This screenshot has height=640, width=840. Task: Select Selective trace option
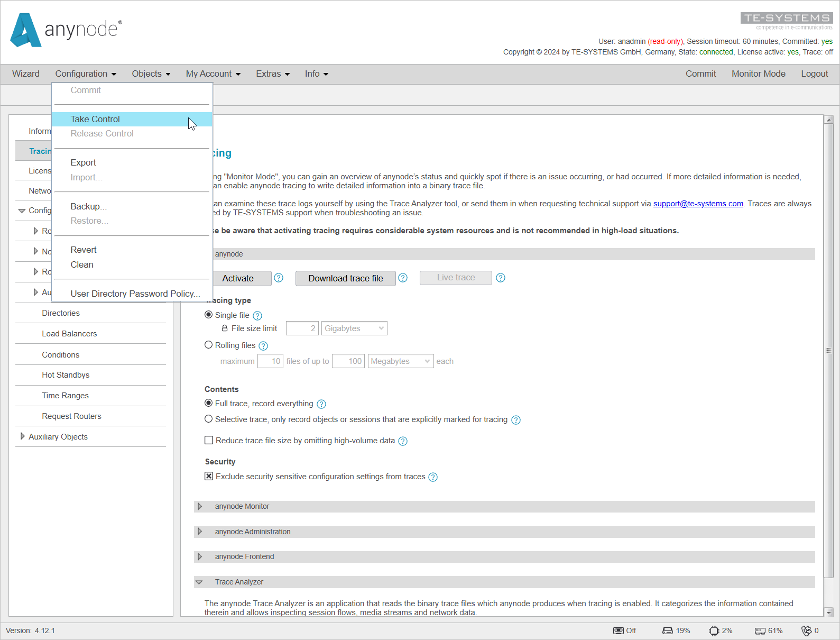pyautogui.click(x=209, y=419)
